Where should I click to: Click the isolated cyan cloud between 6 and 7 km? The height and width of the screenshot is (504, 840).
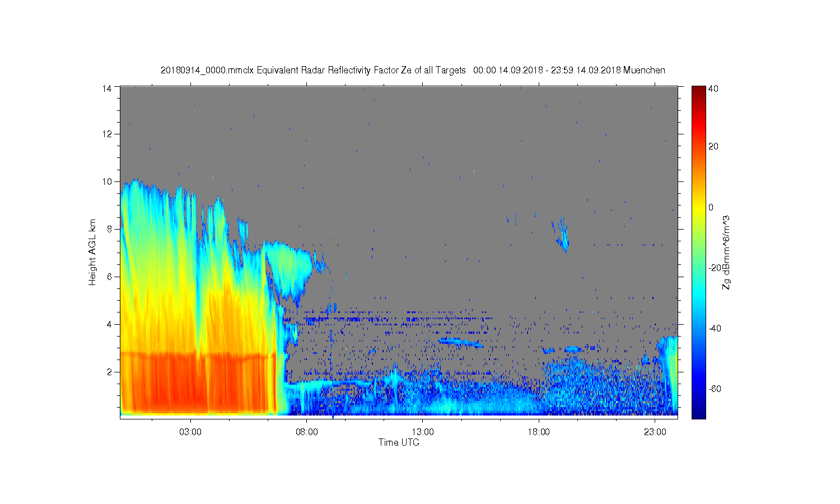point(288,269)
